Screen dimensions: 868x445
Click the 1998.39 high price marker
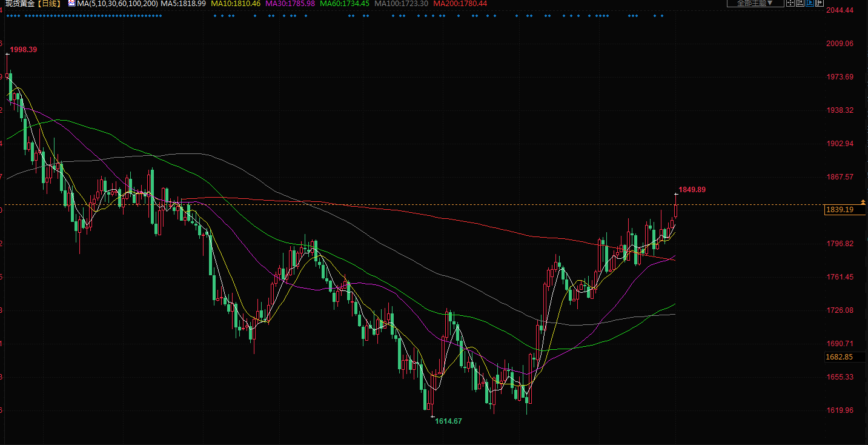pos(24,50)
